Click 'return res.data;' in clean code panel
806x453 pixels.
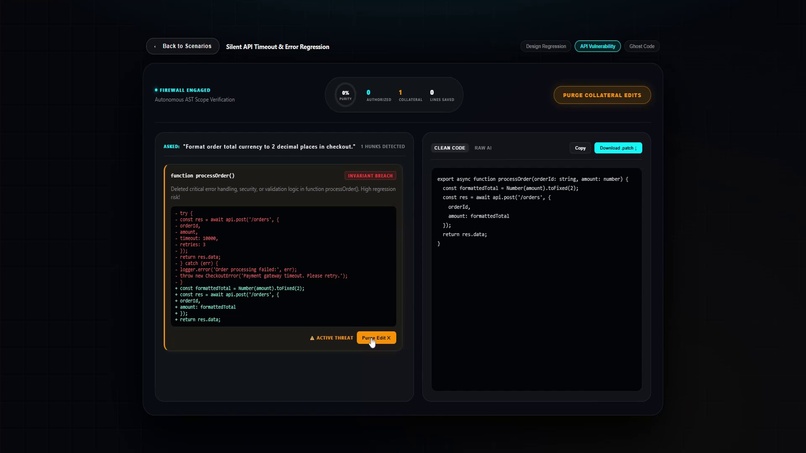[x=465, y=234]
